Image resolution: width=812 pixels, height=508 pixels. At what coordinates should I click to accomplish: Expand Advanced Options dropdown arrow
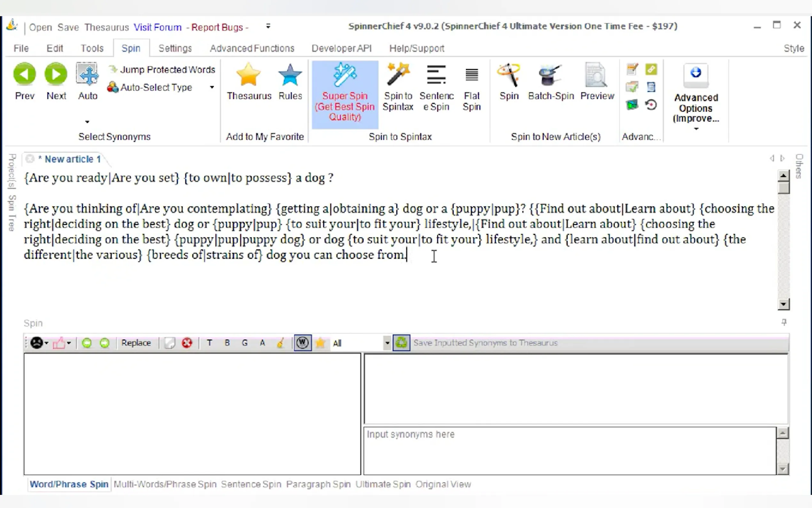click(696, 129)
